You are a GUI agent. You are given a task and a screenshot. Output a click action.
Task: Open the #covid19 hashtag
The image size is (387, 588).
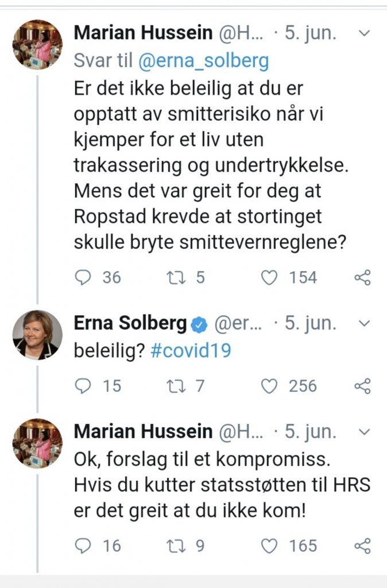191,351
